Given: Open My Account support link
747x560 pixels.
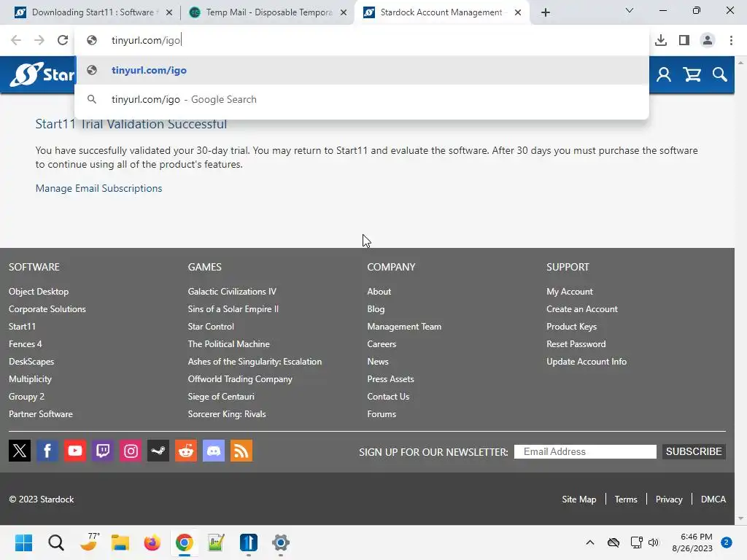Looking at the screenshot, I should point(569,292).
